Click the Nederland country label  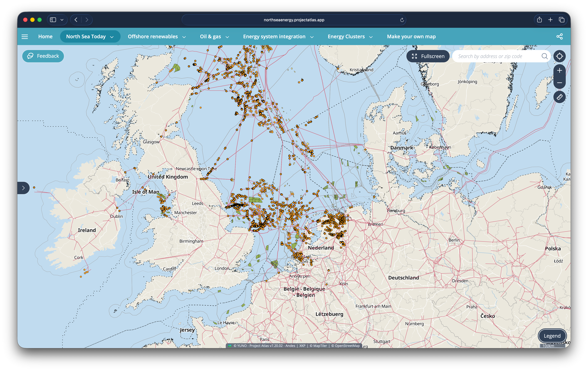click(x=321, y=248)
